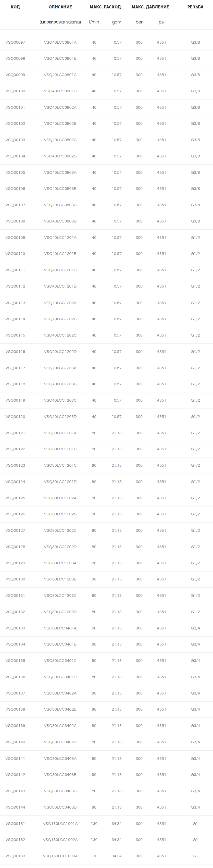Click description VSQ80LCC1201A
Viewport: 213px width, 868px height.
coord(60,433)
